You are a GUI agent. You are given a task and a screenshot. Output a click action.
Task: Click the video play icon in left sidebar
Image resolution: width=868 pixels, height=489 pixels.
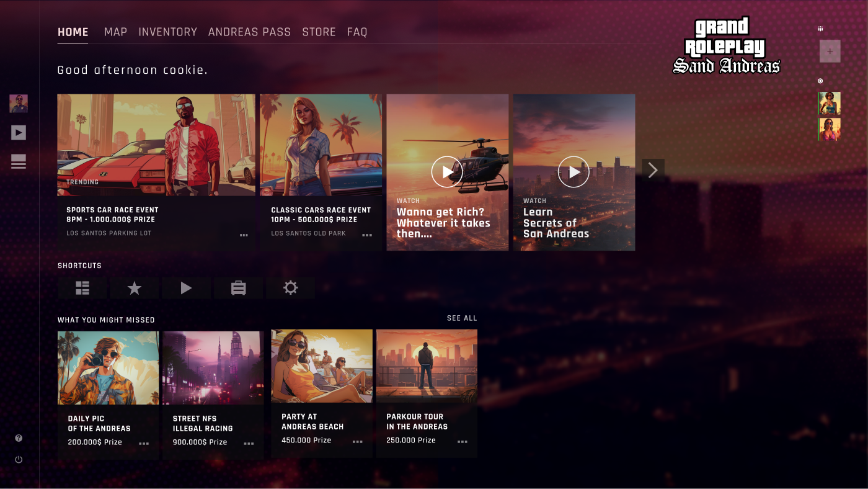(x=19, y=132)
